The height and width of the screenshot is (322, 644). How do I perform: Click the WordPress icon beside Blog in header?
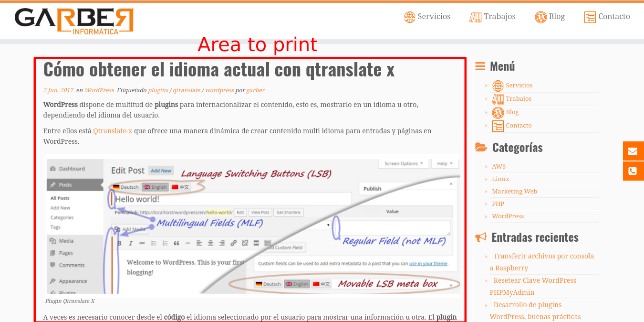pos(540,17)
